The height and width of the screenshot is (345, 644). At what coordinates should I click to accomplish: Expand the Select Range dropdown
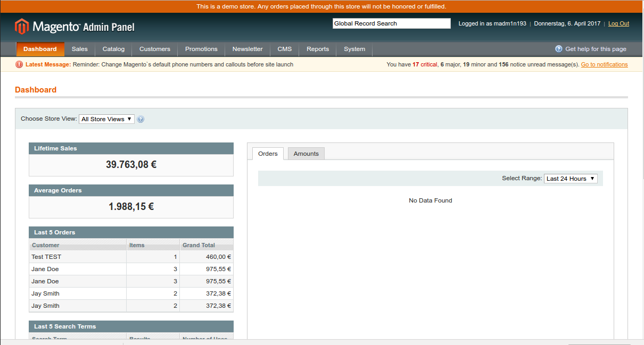[570, 179]
